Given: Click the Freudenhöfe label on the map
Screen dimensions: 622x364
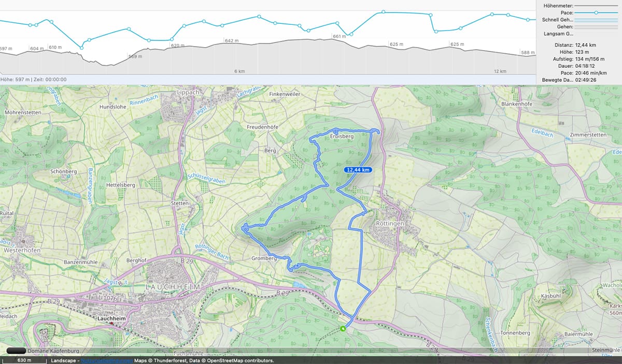Looking at the screenshot, I should [263, 127].
